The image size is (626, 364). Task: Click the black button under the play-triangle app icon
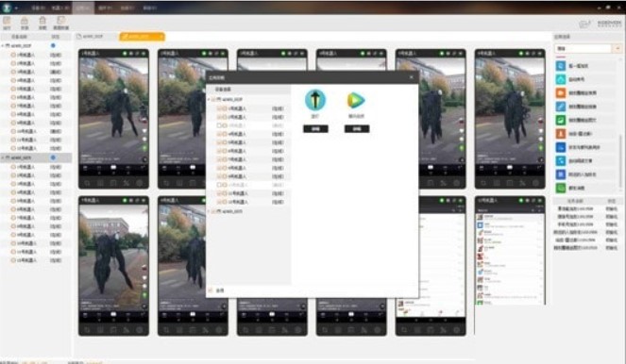click(357, 129)
